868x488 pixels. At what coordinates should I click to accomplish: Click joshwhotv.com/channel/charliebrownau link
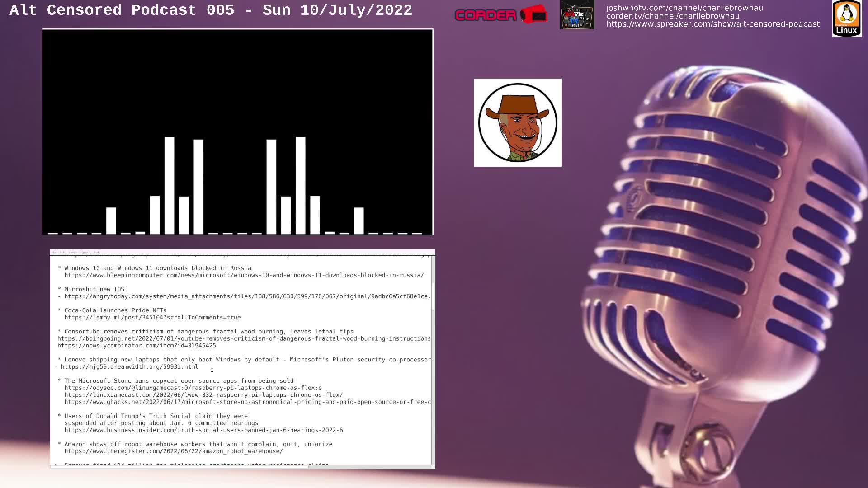tap(684, 8)
